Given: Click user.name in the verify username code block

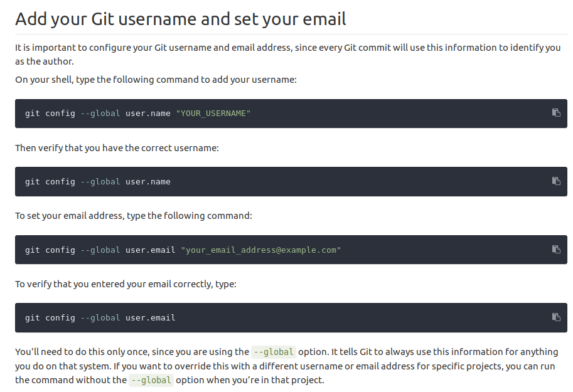Looking at the screenshot, I should click(x=147, y=182).
